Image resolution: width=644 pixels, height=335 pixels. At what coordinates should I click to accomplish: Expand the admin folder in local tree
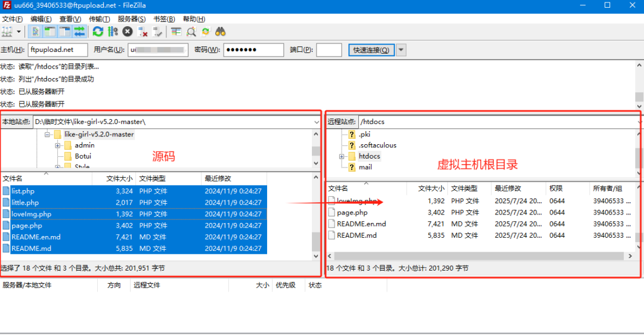[x=58, y=145]
